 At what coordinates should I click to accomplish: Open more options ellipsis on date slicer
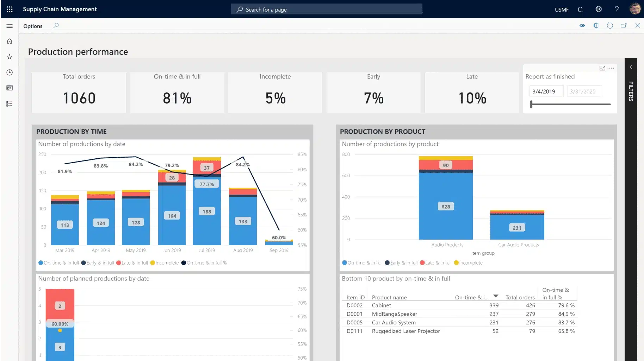click(x=611, y=68)
